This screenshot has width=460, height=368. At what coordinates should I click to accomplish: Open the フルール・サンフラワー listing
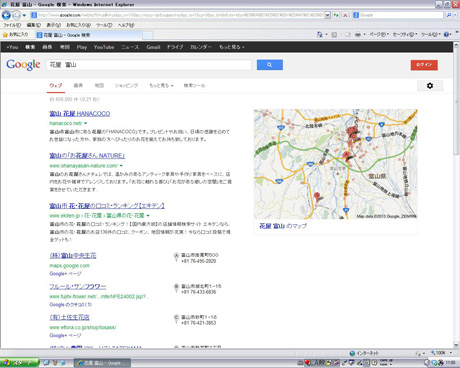pos(78,287)
